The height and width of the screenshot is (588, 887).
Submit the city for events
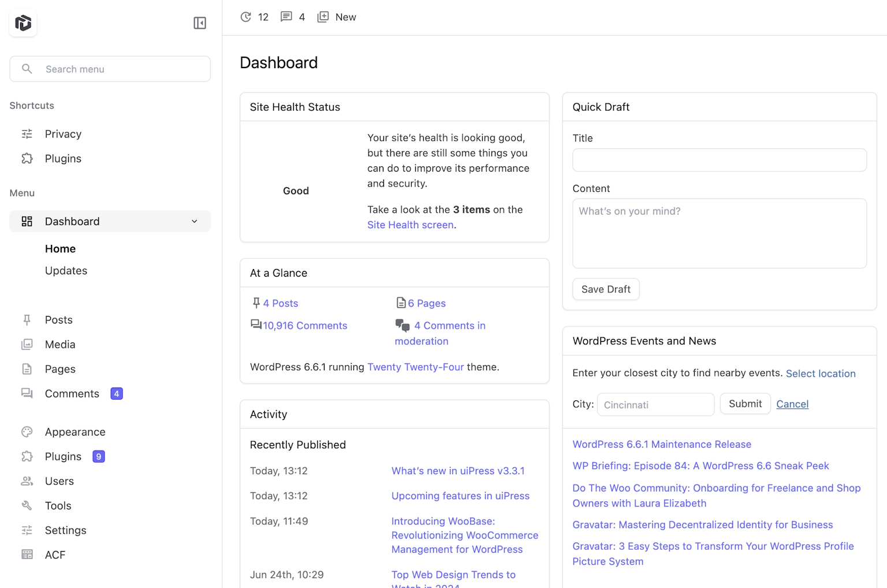745,404
